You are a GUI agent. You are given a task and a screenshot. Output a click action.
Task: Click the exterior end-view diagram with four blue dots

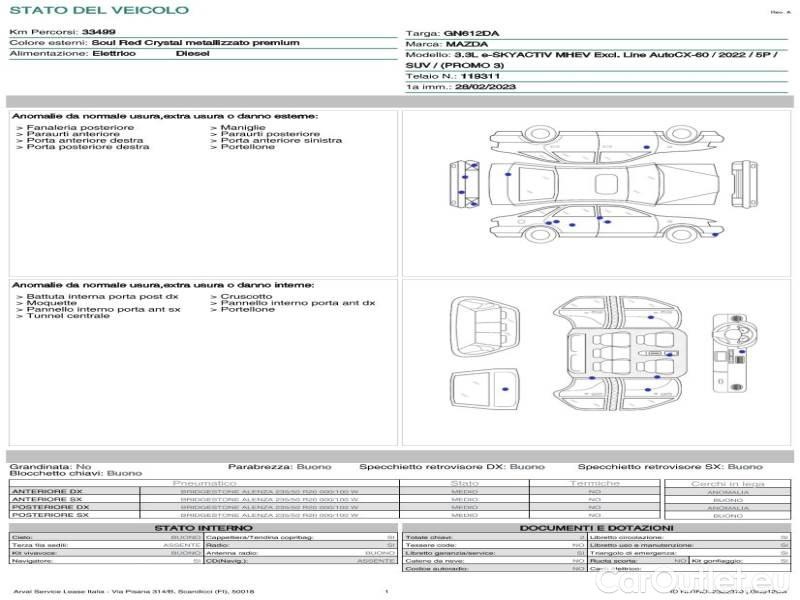click(x=464, y=184)
